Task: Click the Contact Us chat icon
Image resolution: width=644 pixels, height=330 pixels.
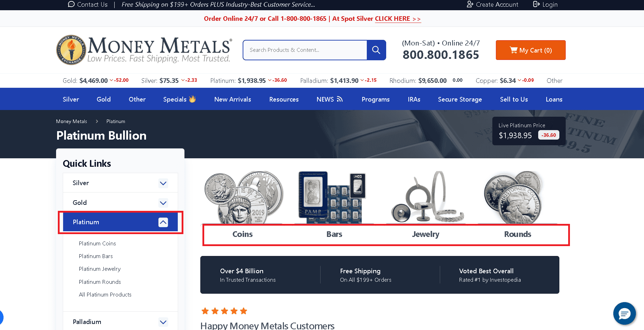Action: pos(71,4)
